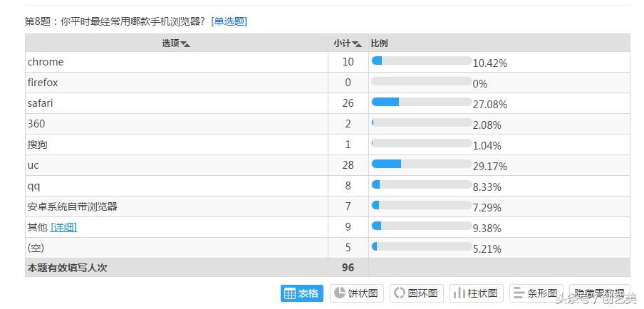Show results as 圆环图 donut chart
The image size is (644, 309).
[x=417, y=293]
